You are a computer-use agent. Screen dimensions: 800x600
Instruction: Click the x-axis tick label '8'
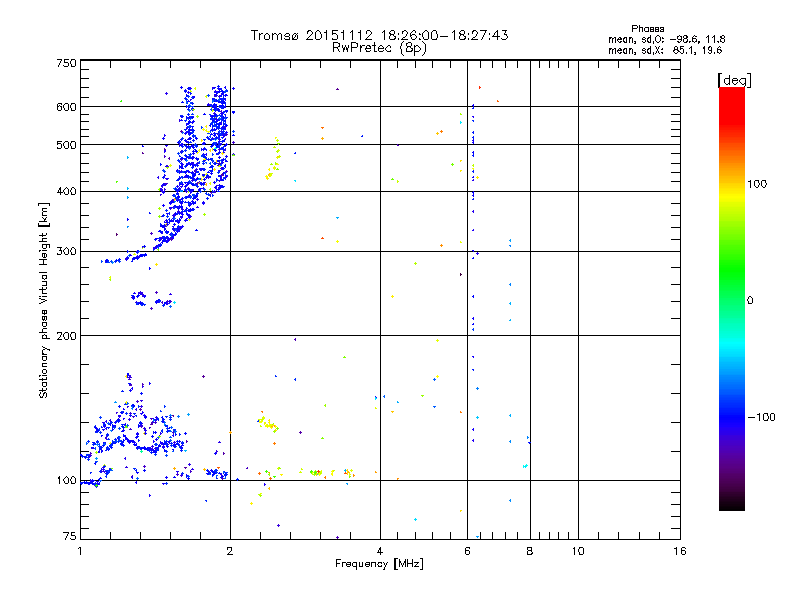point(530,551)
